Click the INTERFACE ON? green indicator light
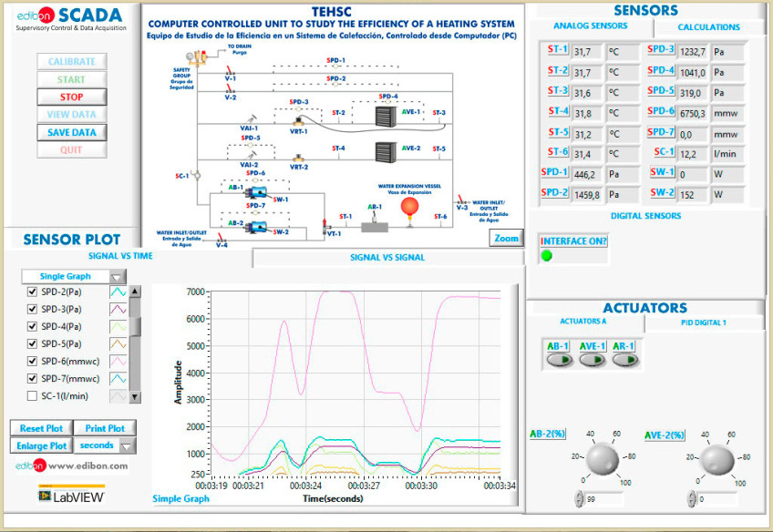 (547, 256)
